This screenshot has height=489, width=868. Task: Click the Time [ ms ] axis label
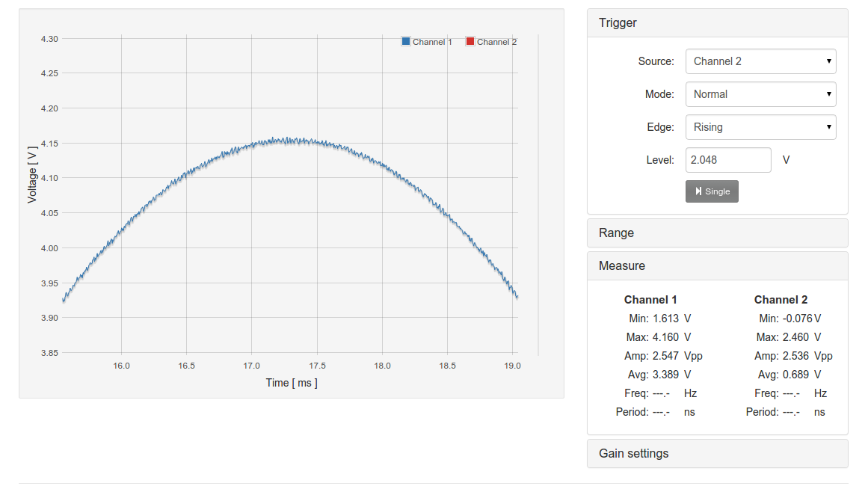pos(292,383)
